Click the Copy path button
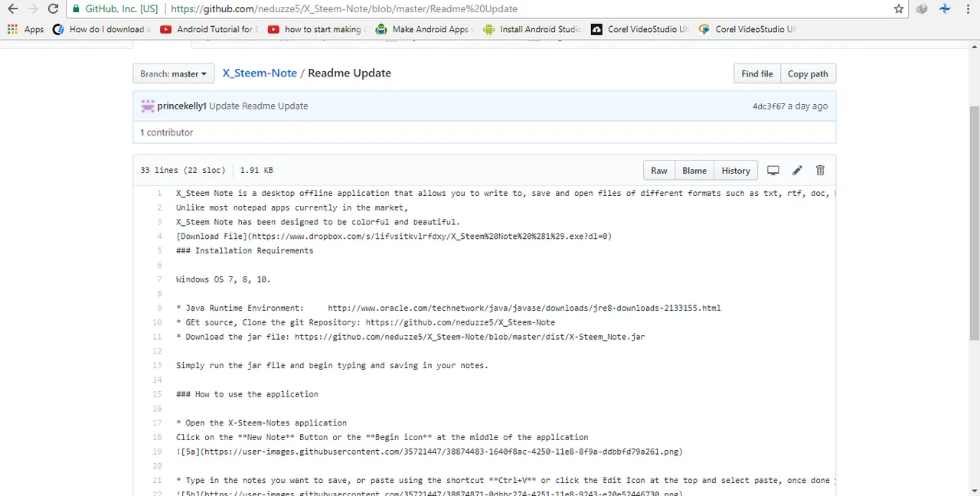 [x=808, y=73]
